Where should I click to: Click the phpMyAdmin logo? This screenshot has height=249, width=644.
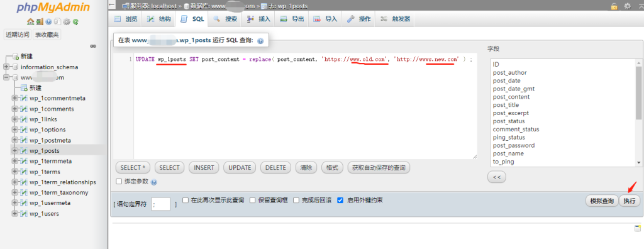[x=52, y=8]
